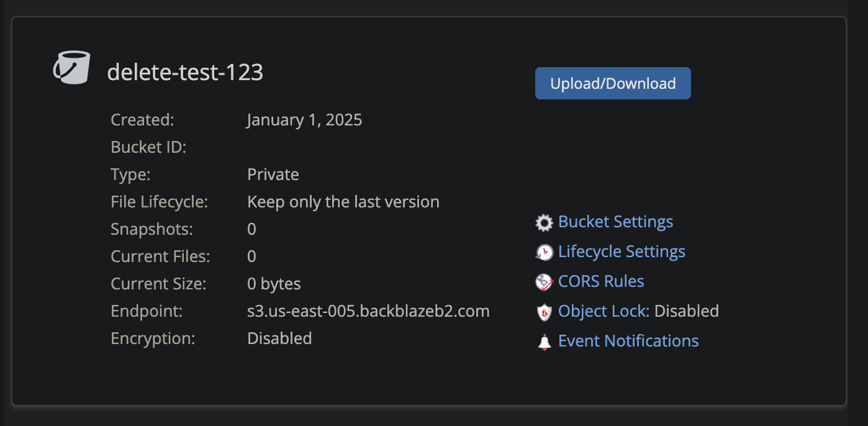868x426 pixels.
Task: Click the Private type value
Action: 273,174
